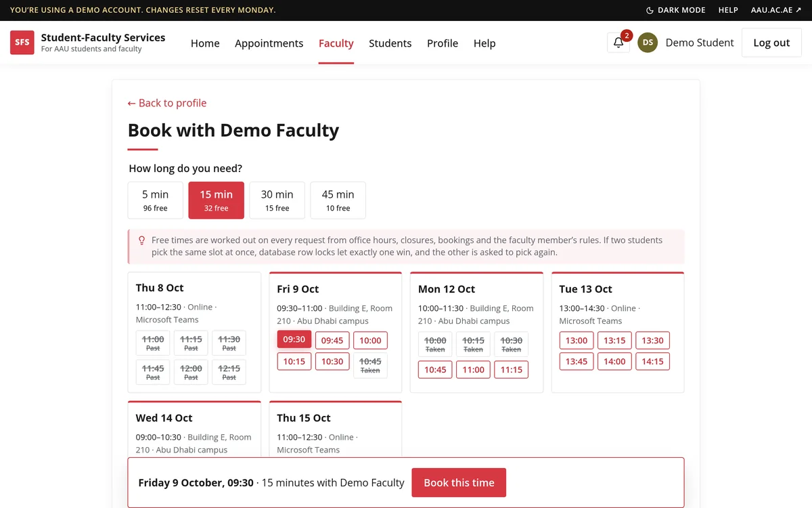Click the Book with Demo Faculty heading
The width and height of the screenshot is (812, 508).
click(233, 130)
